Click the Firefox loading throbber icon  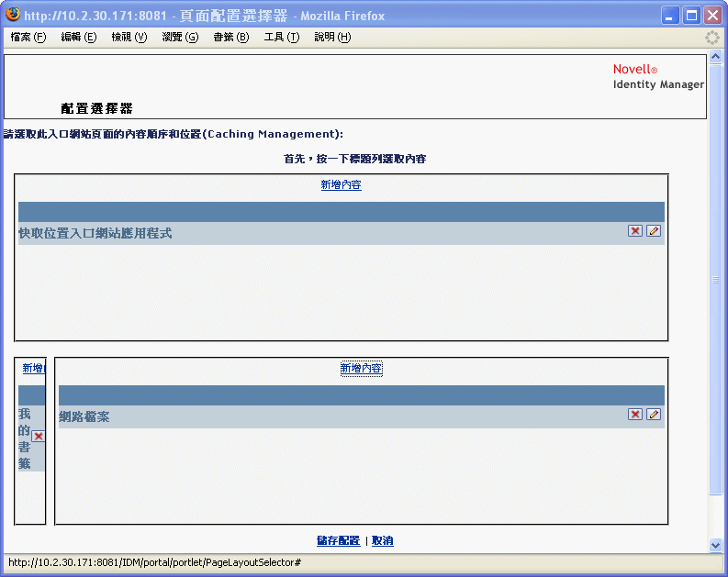tap(711, 37)
